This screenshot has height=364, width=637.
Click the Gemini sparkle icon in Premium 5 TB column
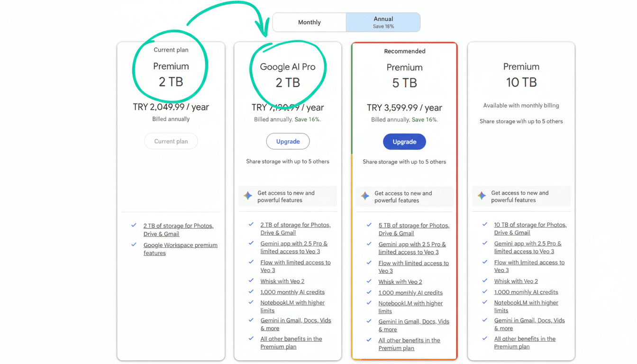[x=364, y=196]
